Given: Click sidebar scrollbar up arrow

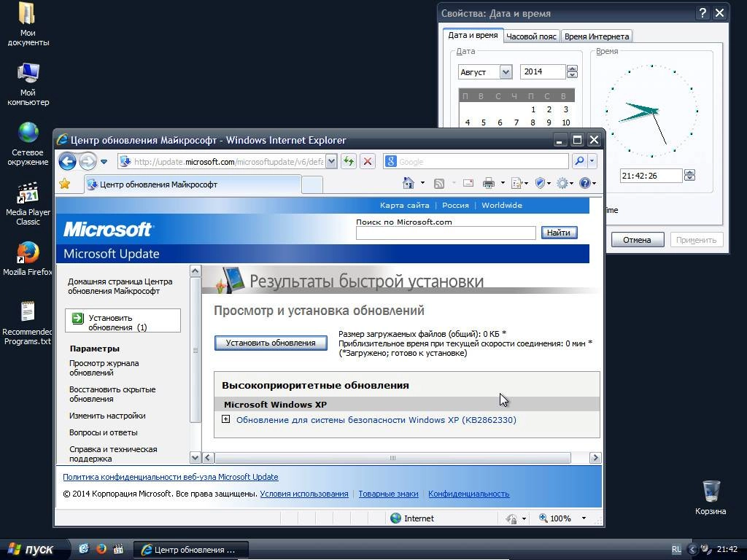Looking at the screenshot, I should click(195, 271).
